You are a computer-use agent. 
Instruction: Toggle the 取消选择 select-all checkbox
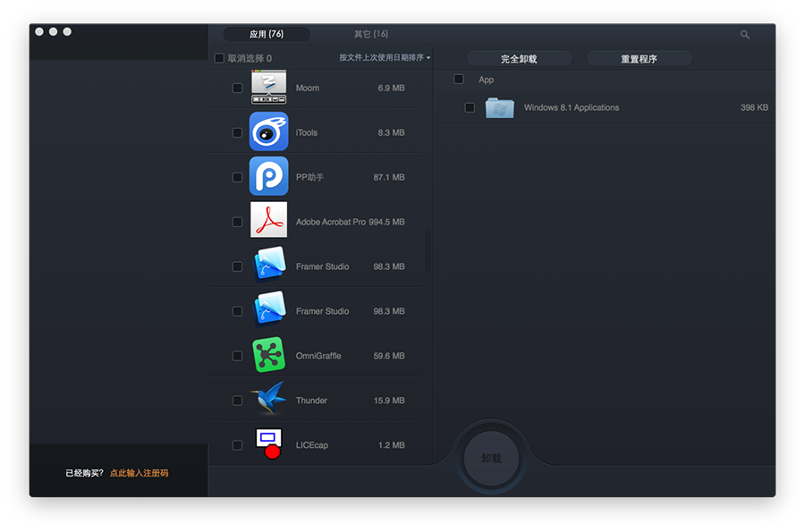[219, 58]
